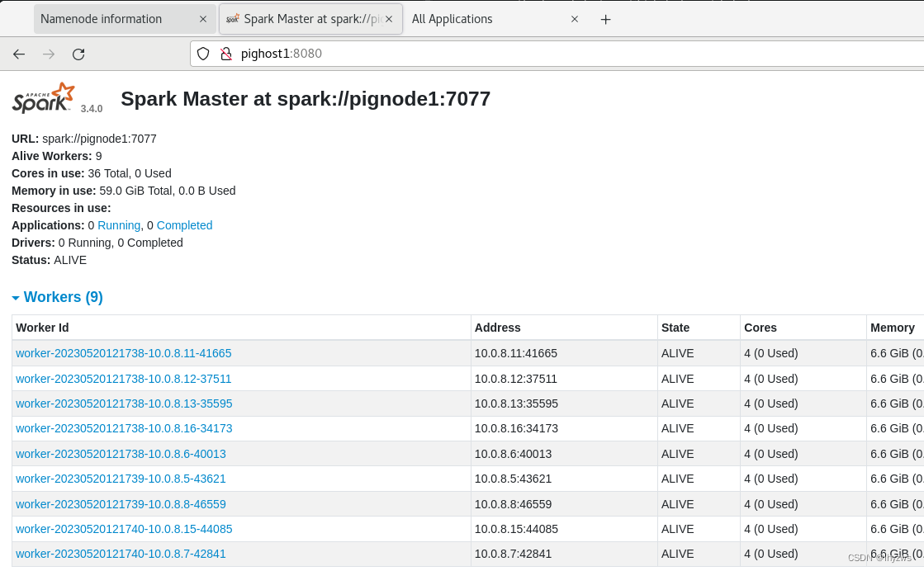Click the page title Spark Master at spark://pignode1:7077
The image size is (924, 571).
pyautogui.click(x=306, y=99)
